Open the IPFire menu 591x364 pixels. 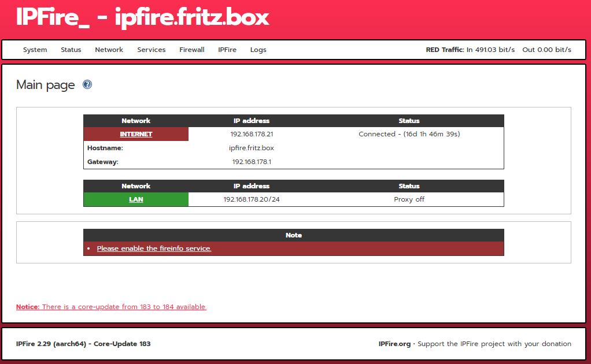(227, 50)
